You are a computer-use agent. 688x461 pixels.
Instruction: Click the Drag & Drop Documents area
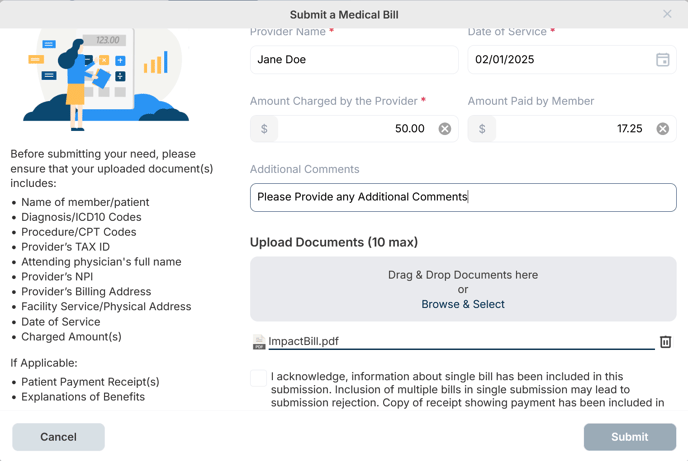(x=463, y=289)
